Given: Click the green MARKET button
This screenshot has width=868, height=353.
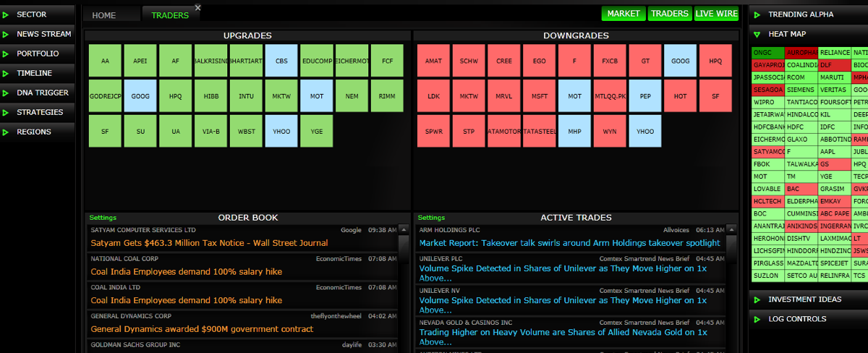Looking at the screenshot, I should point(624,14).
